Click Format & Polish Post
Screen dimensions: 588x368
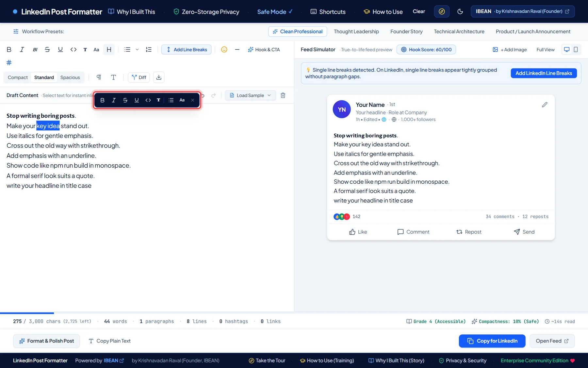coord(46,341)
